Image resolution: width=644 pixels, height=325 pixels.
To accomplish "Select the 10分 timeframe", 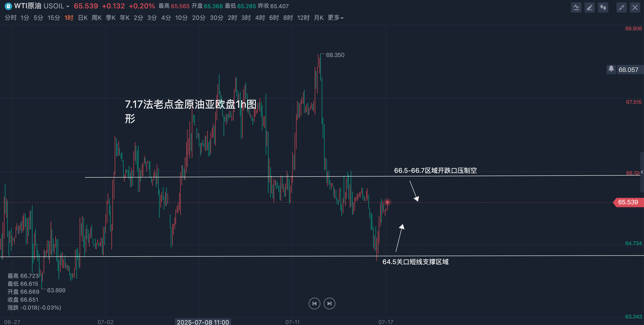I will click(x=181, y=18).
